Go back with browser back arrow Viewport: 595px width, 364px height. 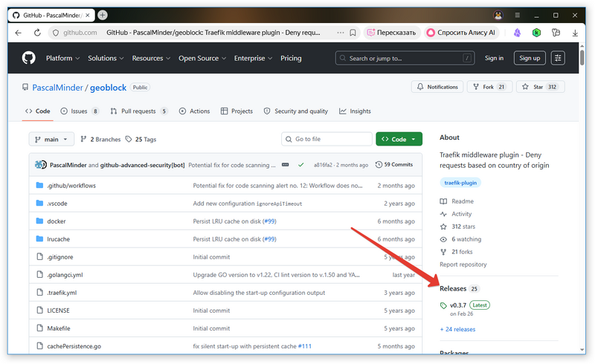coord(18,33)
